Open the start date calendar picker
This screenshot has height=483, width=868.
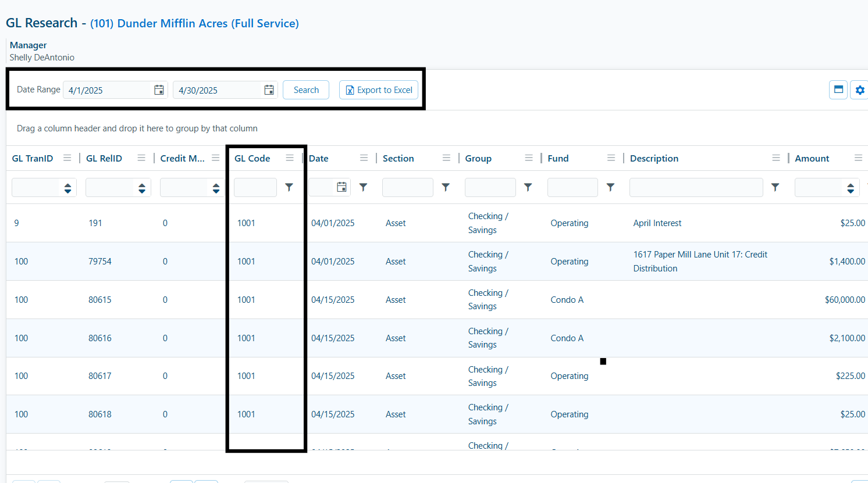[x=159, y=90]
